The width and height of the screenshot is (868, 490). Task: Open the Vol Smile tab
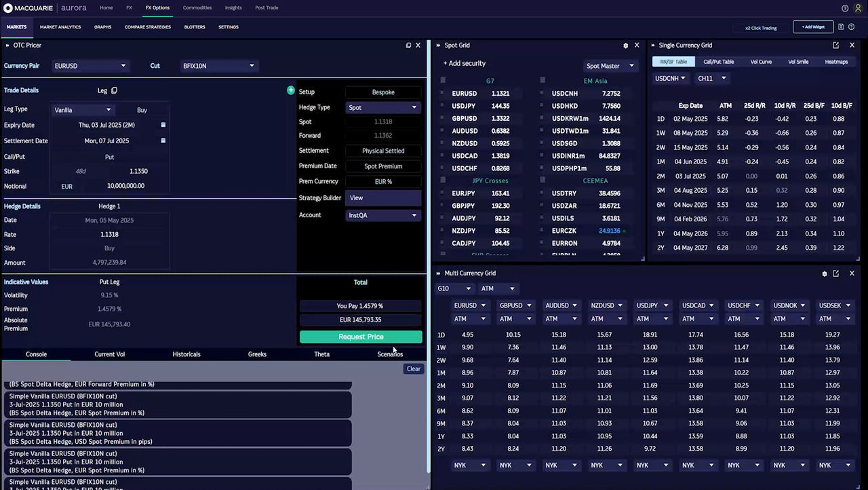[x=797, y=62]
